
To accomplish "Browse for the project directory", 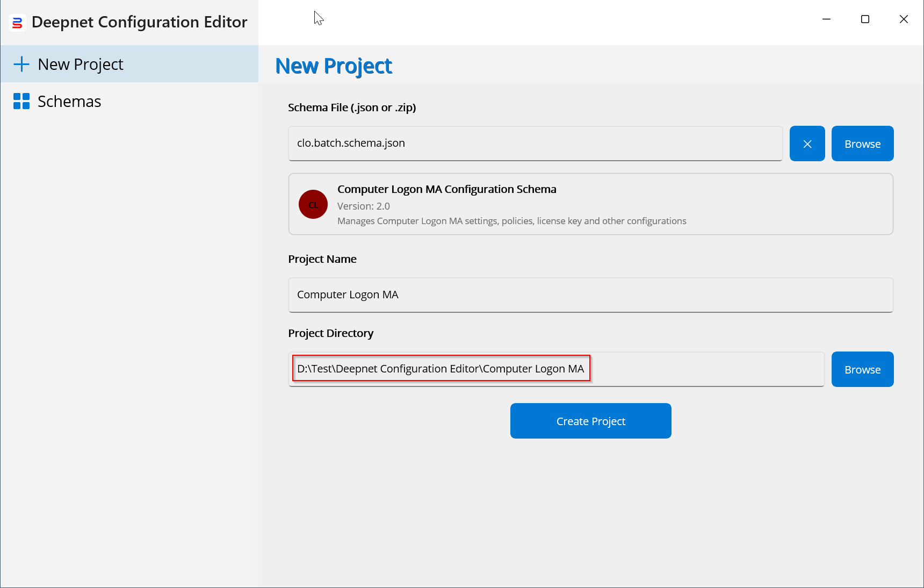I will [862, 369].
